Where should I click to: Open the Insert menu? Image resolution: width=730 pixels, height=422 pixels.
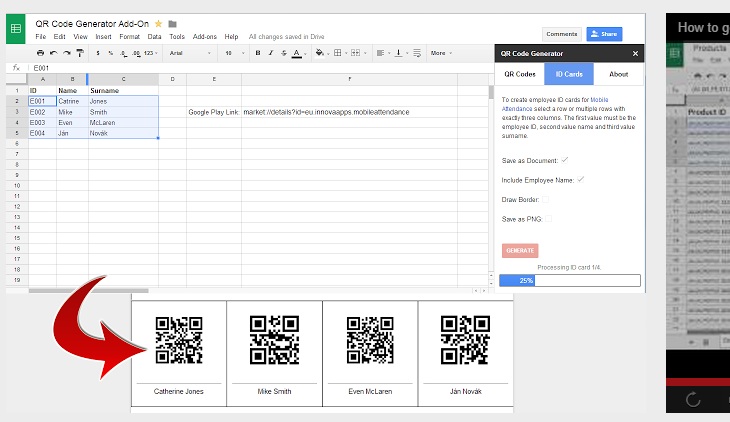[103, 37]
